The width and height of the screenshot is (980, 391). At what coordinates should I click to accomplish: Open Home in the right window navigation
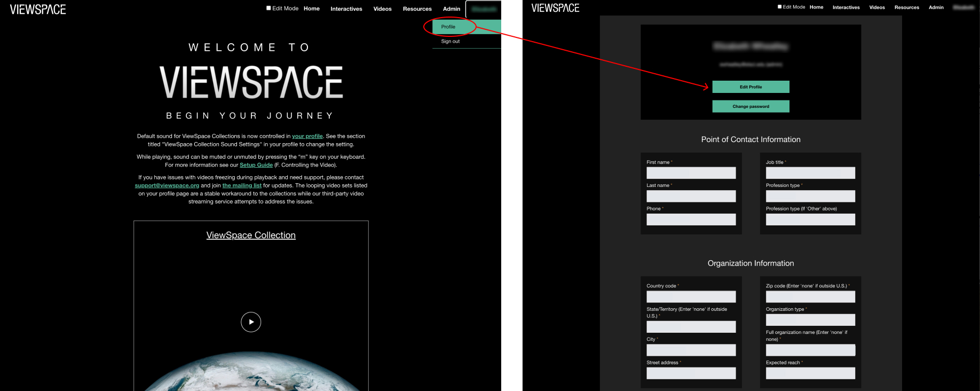(816, 7)
